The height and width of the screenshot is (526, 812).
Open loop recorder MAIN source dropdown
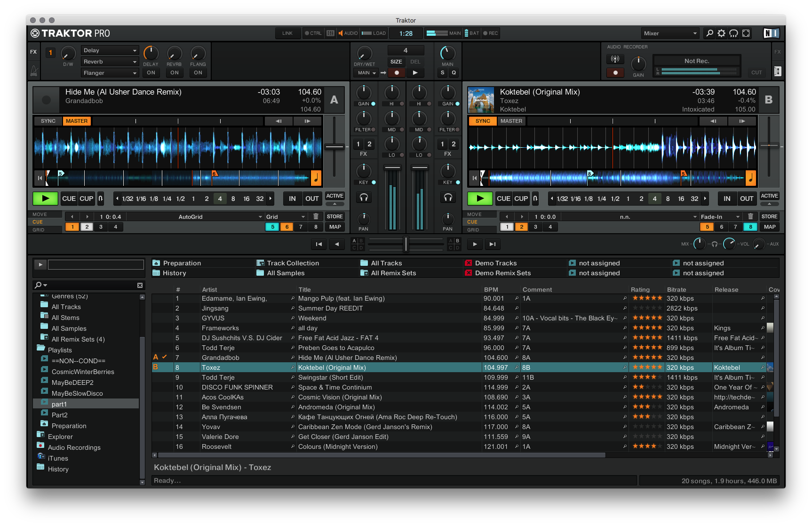pos(366,72)
